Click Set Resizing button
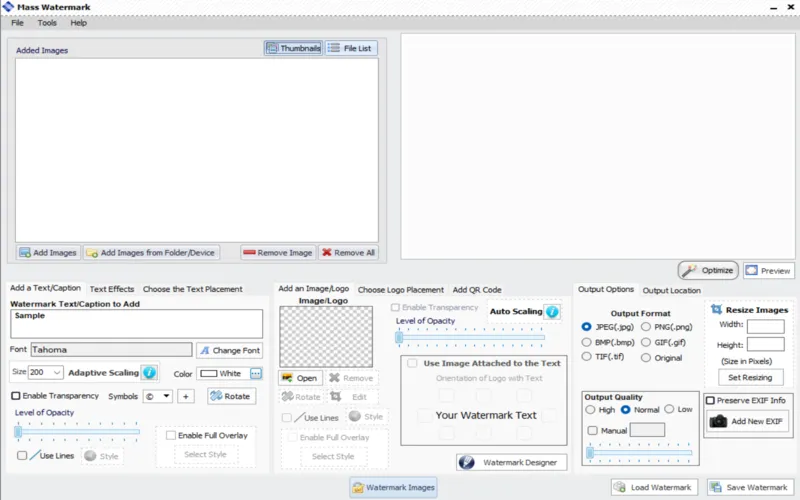Screen dimensions: 800x500 click(750, 378)
